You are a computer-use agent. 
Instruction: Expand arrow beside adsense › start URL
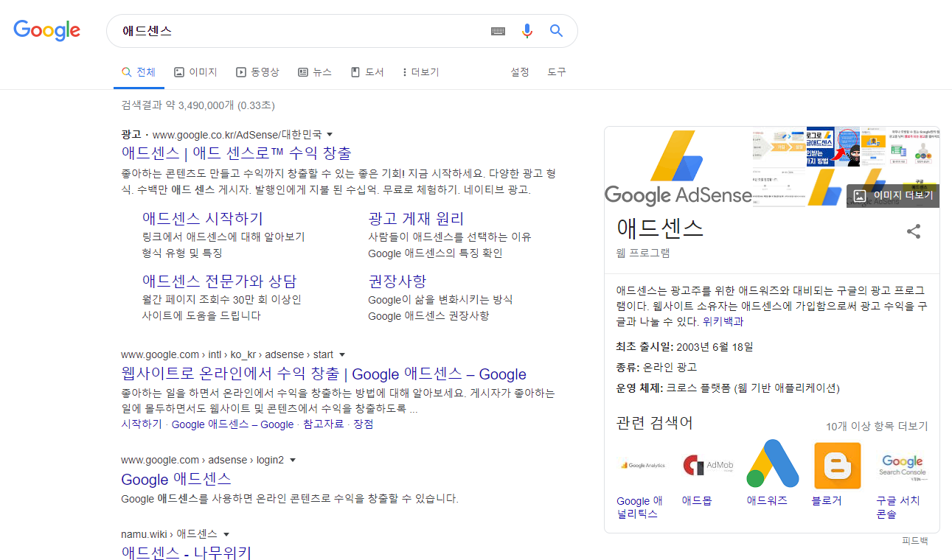coord(342,355)
